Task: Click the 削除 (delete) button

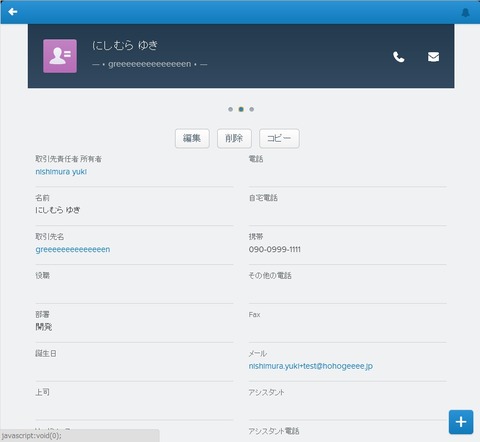Action: (234, 138)
